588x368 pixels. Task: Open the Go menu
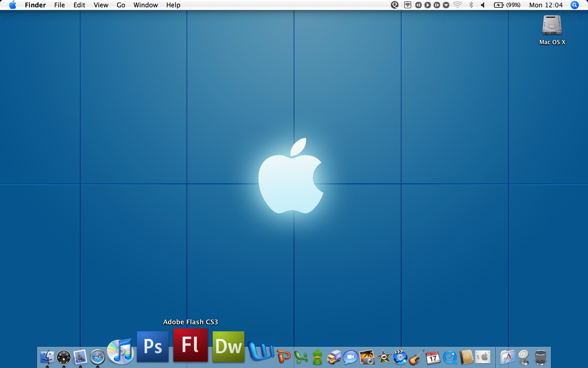121,5
